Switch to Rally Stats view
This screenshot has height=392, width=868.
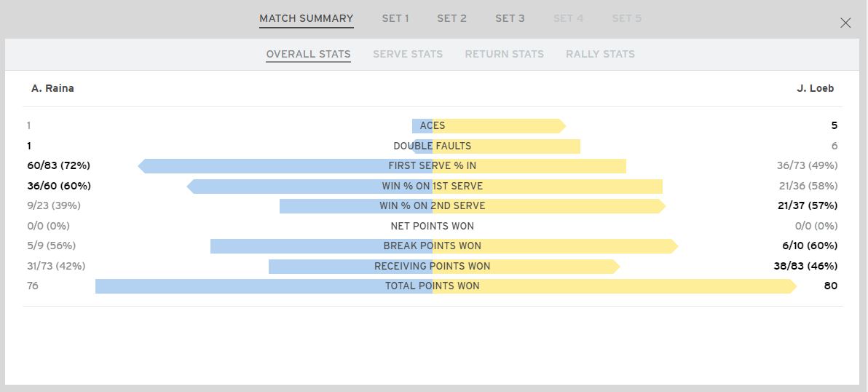[600, 54]
